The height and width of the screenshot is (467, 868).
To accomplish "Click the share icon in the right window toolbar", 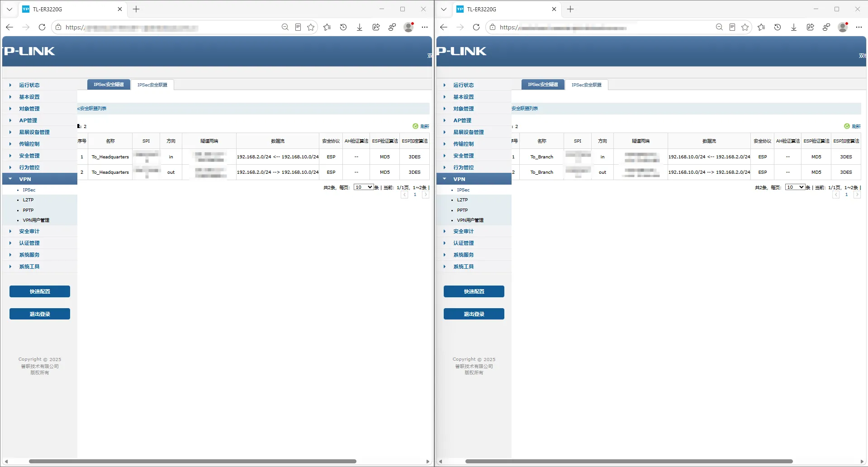I will pyautogui.click(x=810, y=27).
